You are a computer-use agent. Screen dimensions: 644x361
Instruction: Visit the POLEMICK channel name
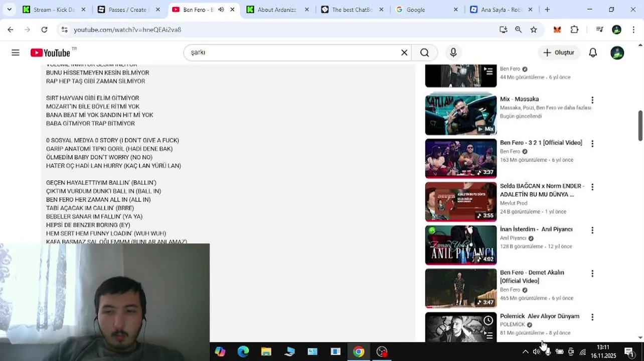point(512,325)
